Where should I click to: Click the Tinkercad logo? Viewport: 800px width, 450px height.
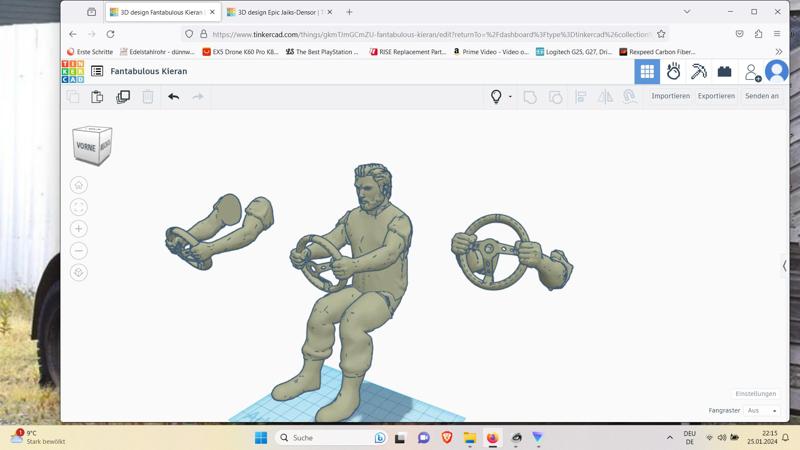click(72, 71)
